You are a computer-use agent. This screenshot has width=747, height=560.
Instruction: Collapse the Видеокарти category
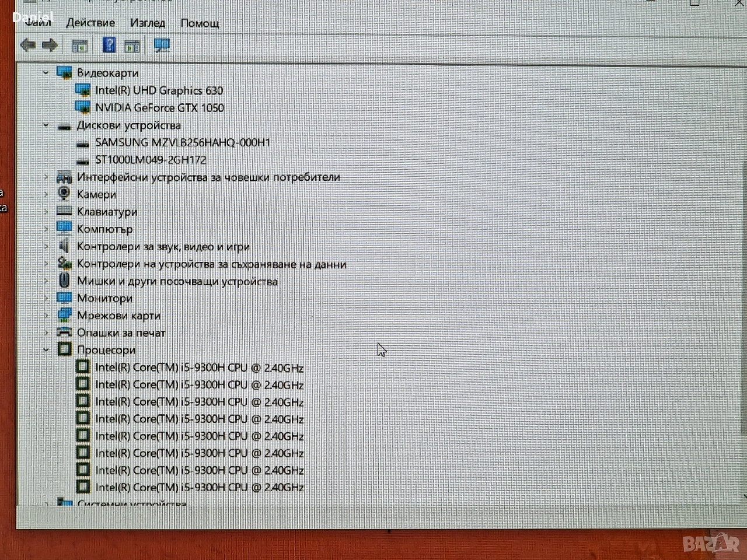click(x=46, y=73)
